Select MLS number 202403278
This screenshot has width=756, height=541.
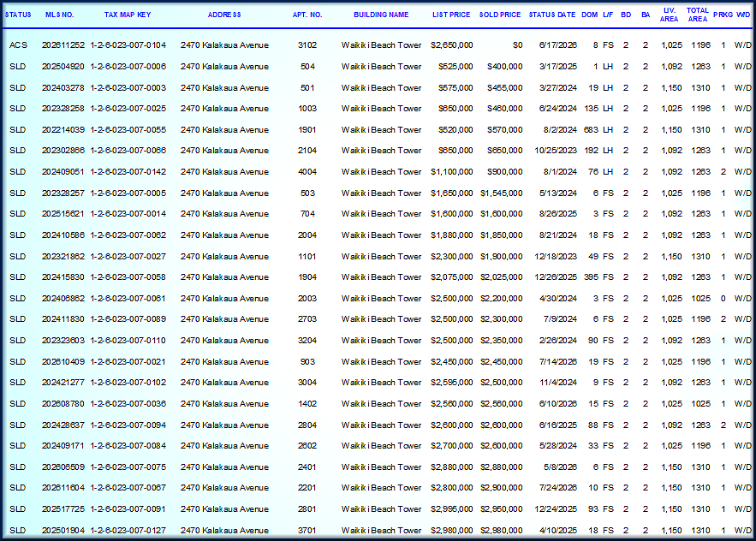pos(63,88)
